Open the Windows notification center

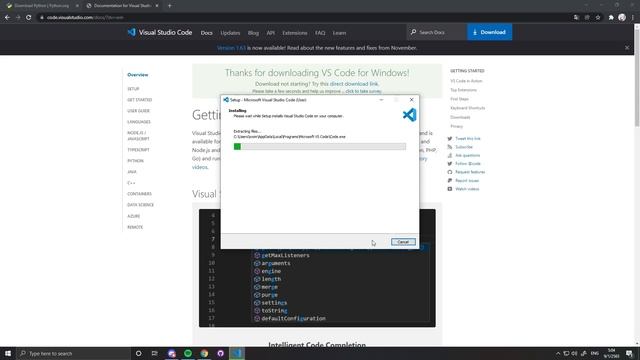(629, 353)
